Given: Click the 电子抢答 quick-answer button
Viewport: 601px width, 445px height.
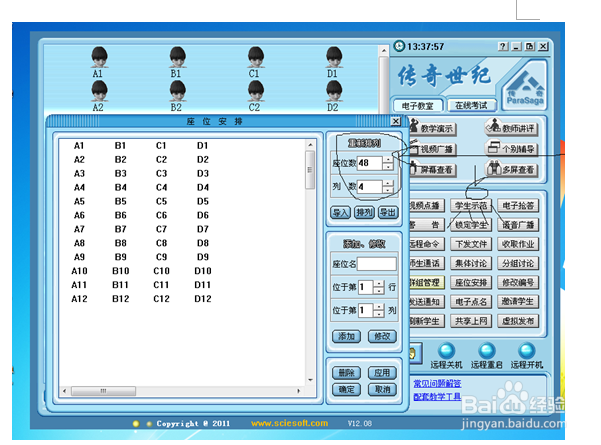Looking at the screenshot, I should (x=518, y=205).
